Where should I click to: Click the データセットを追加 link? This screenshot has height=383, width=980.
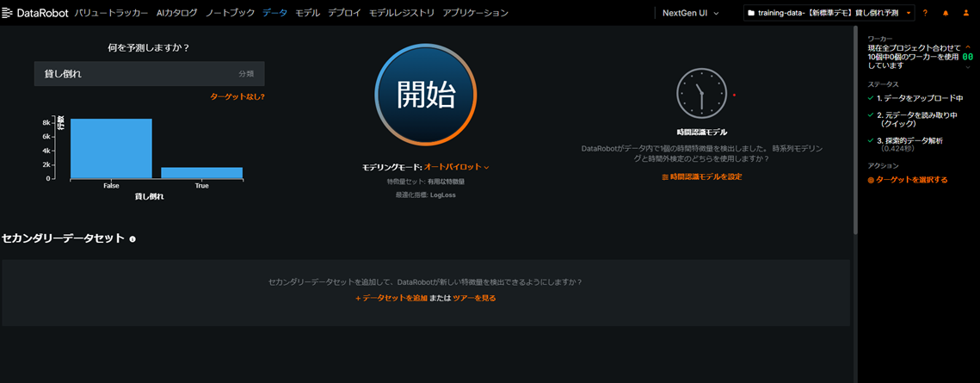point(391,298)
